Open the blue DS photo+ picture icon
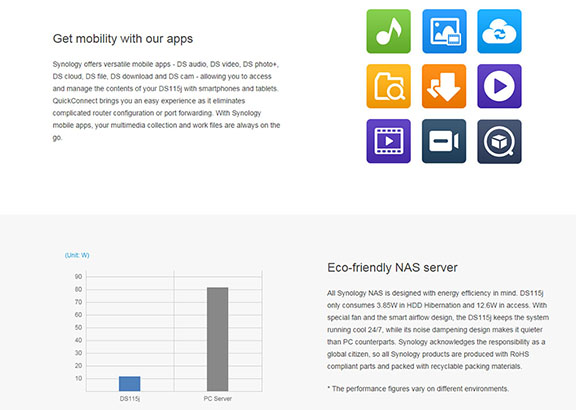Viewport: 576px width, 410px height. (x=444, y=31)
